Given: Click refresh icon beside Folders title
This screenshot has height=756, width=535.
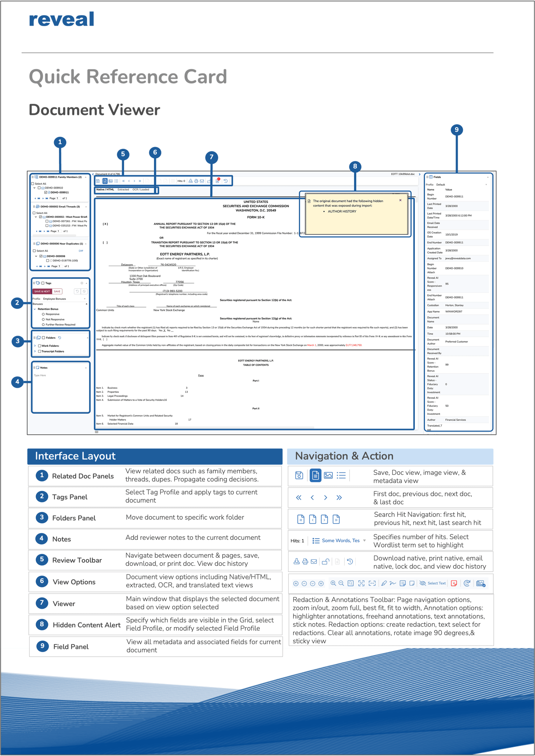Looking at the screenshot, I should click(x=59, y=338).
